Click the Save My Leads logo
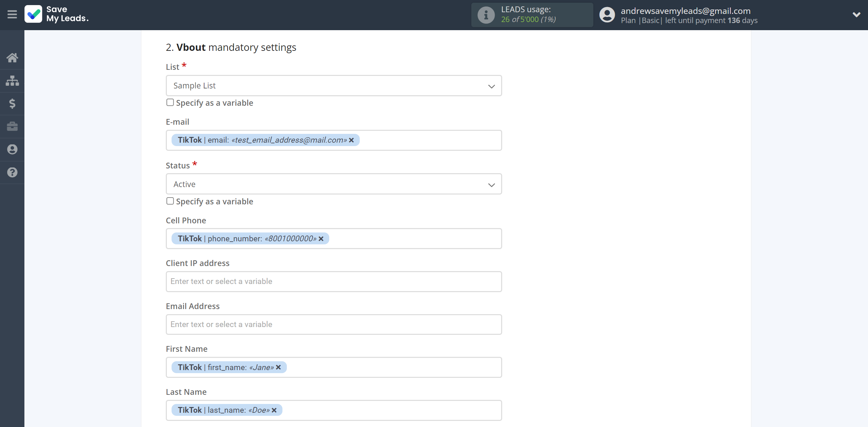868x427 pixels. [57, 14]
